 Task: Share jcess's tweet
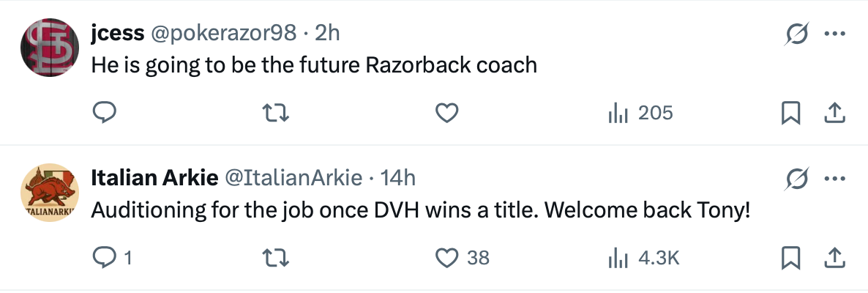pos(835,113)
